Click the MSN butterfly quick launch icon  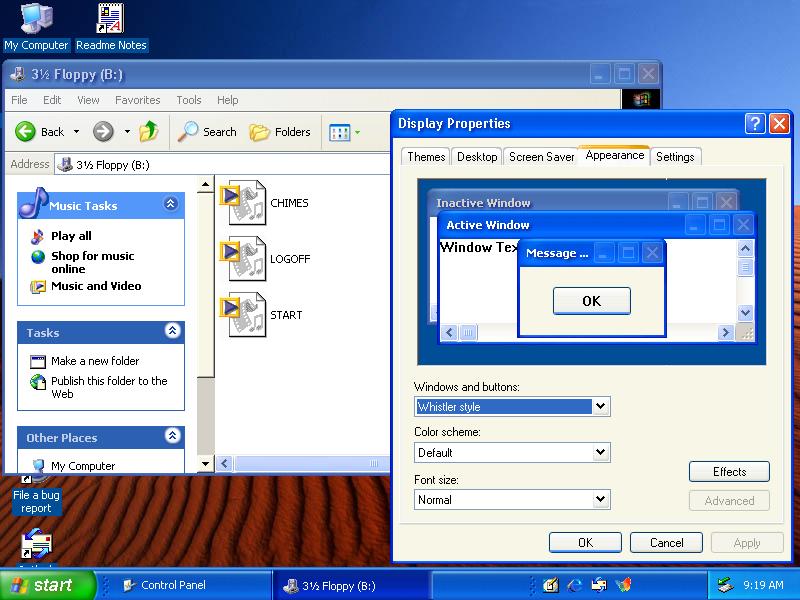pyautogui.click(x=623, y=585)
